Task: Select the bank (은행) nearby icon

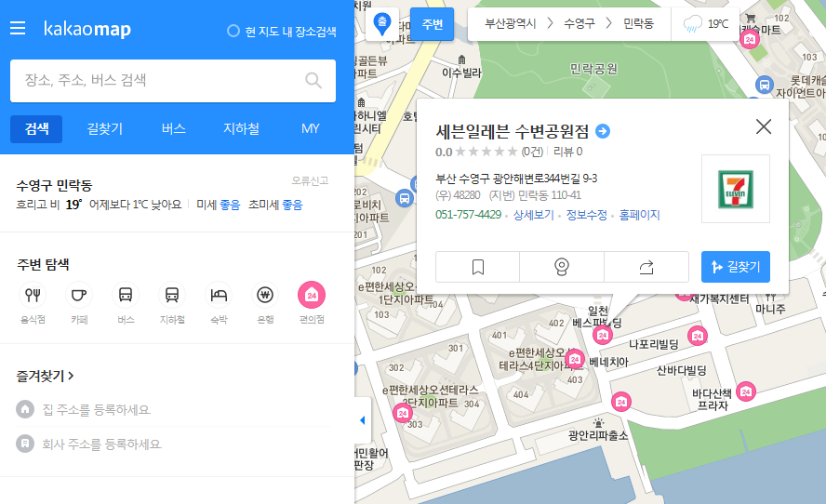Action: (265, 295)
